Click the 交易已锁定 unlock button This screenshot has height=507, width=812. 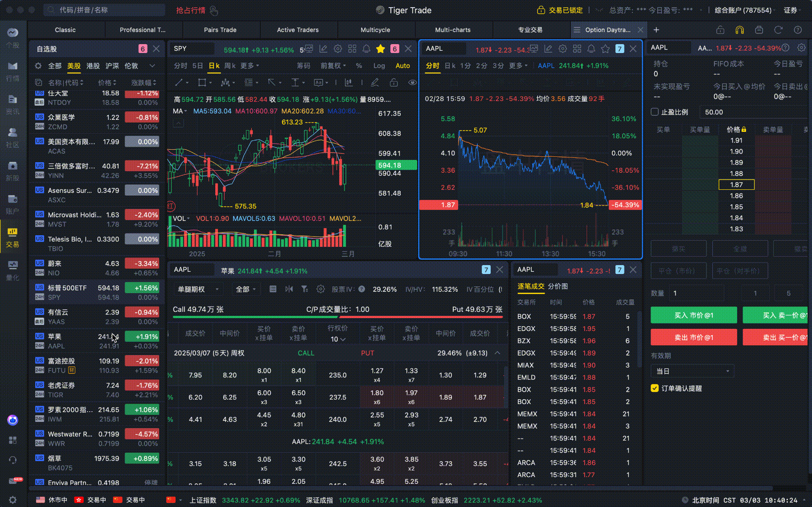pyautogui.click(x=560, y=10)
